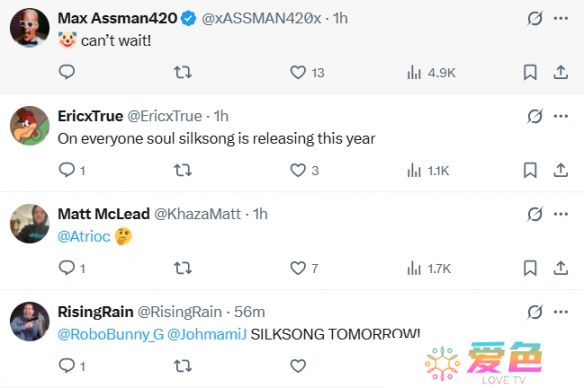Image resolution: width=584 pixels, height=388 pixels.
Task: Open EricxTrue's profile avatar
Action: (29, 125)
